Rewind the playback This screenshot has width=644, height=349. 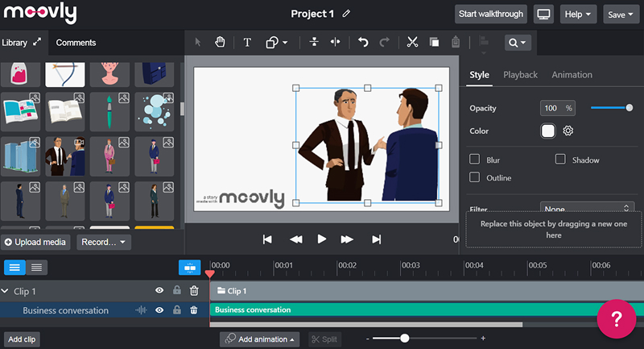click(296, 239)
